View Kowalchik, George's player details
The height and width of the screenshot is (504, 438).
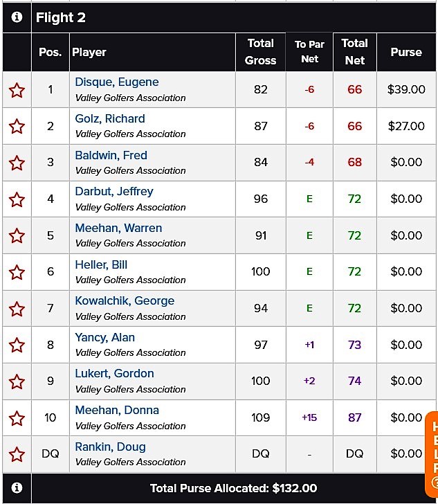pyautogui.click(x=125, y=301)
